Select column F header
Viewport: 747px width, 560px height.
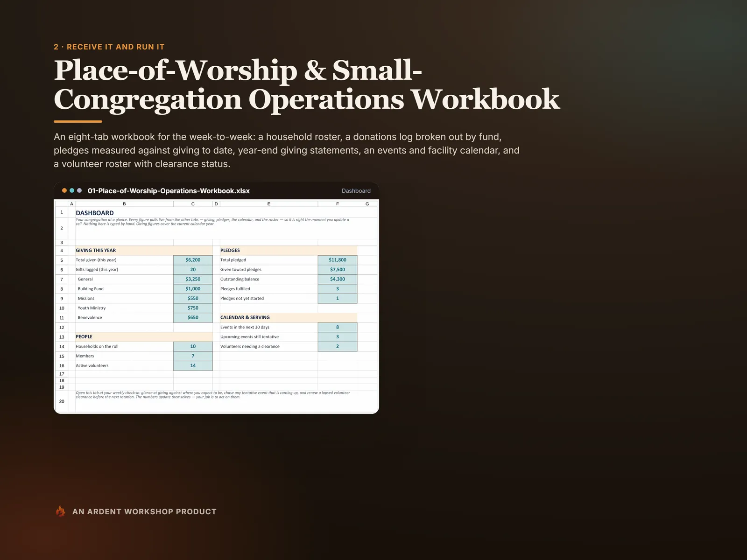(x=338, y=204)
